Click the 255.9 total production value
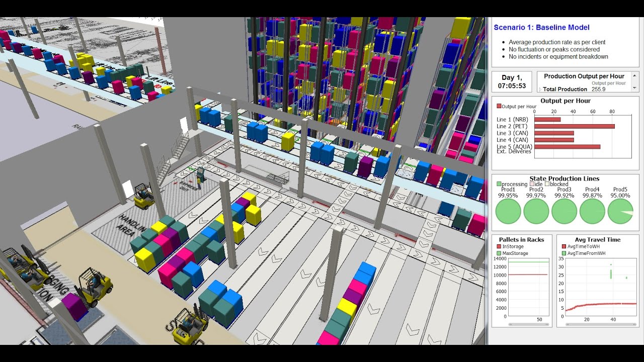 click(x=599, y=89)
